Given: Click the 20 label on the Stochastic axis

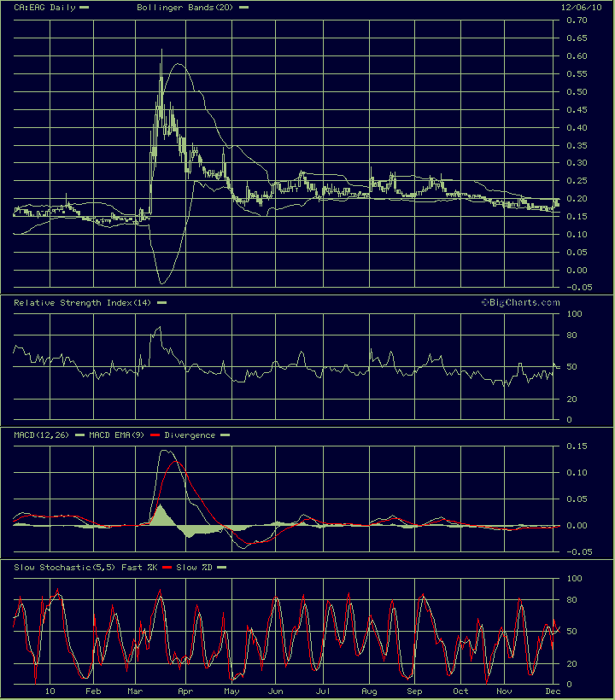Looking at the screenshot, I should (x=571, y=664).
